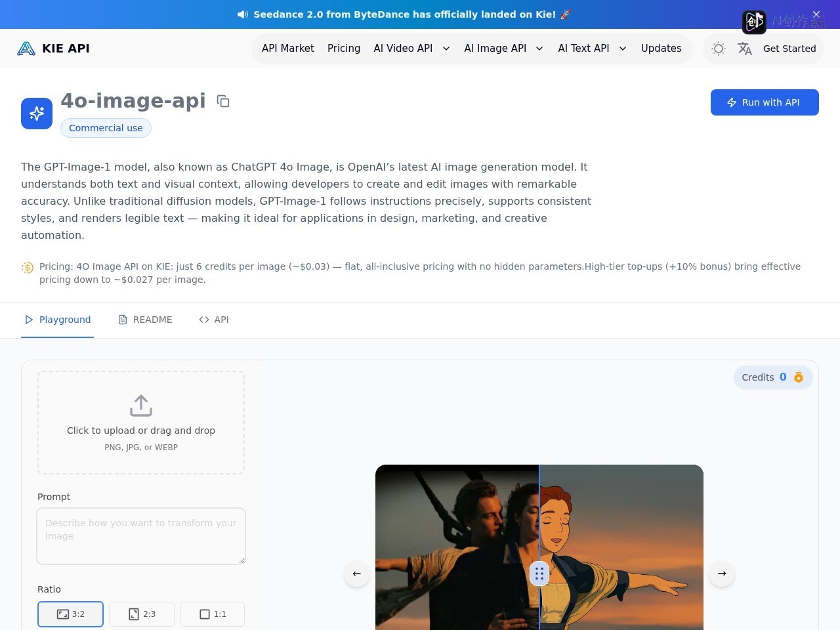Click the credits coin icon
The width and height of the screenshot is (840, 630).
[x=799, y=377]
